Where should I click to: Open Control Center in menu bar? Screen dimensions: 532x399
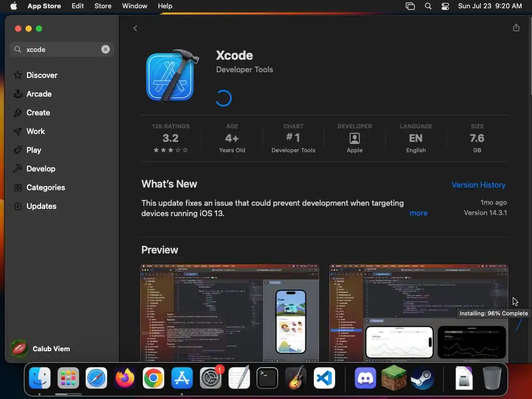[445, 6]
